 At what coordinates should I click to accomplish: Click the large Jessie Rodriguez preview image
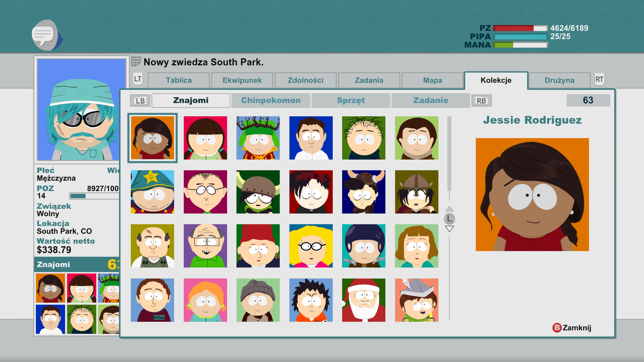tap(532, 194)
